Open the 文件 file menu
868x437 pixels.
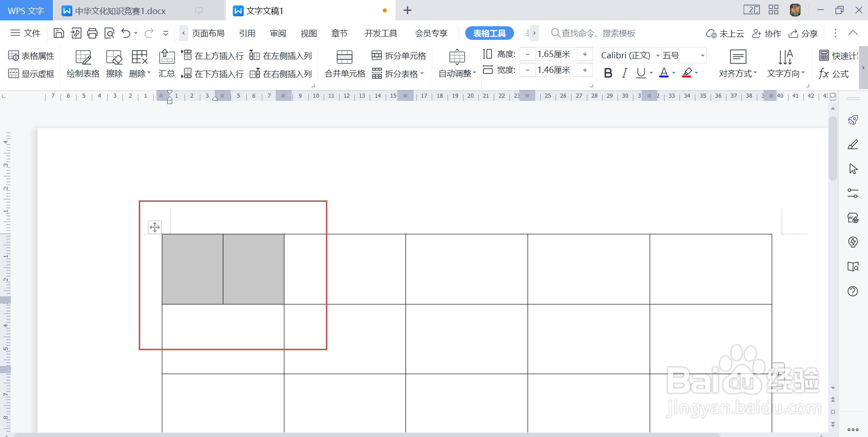25,33
